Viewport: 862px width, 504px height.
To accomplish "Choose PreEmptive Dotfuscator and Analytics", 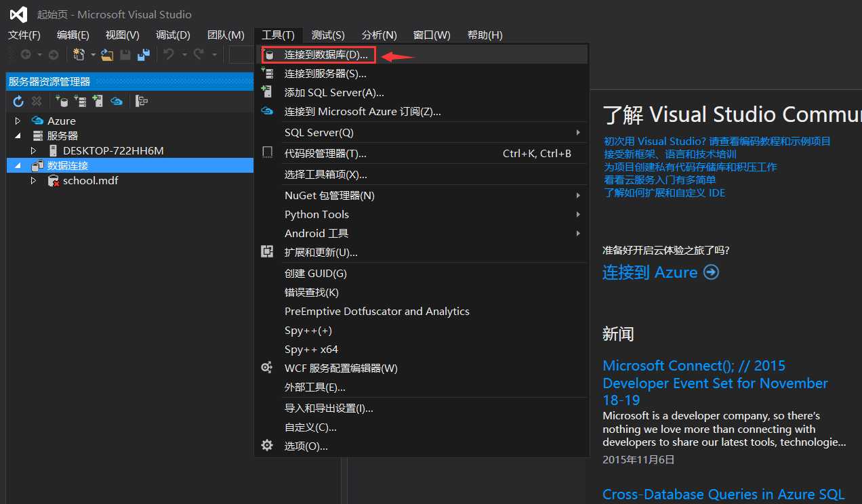I will tap(422, 311).
